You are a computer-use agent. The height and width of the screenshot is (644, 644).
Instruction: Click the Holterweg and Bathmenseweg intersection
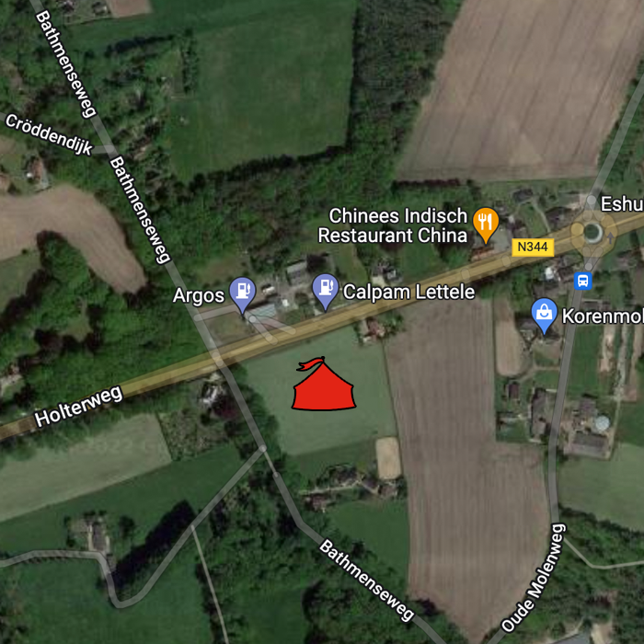(x=218, y=360)
